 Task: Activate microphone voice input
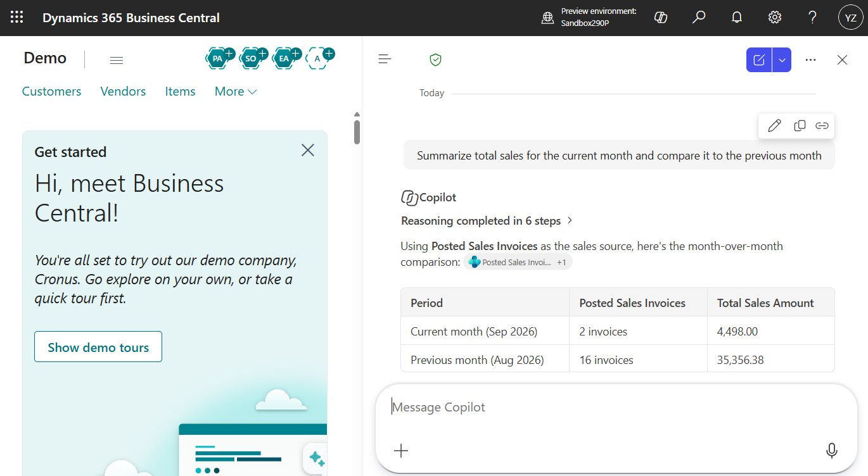(x=832, y=451)
